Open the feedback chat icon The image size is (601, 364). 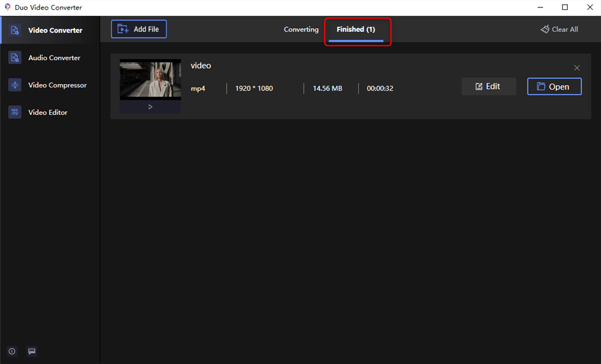click(32, 351)
